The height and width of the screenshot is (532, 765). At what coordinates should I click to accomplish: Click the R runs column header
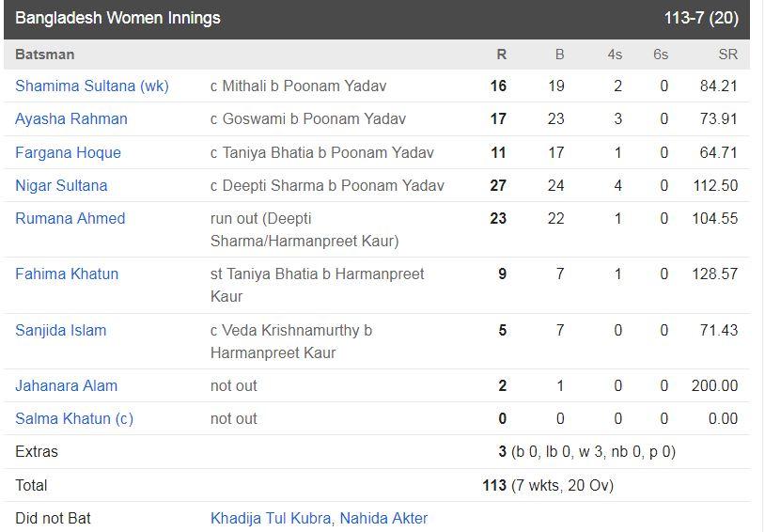502,55
